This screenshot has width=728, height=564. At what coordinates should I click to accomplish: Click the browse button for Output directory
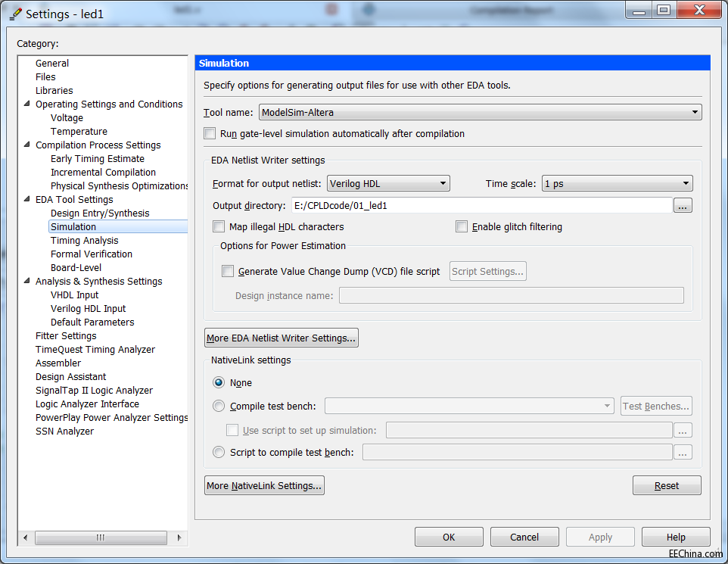point(683,206)
